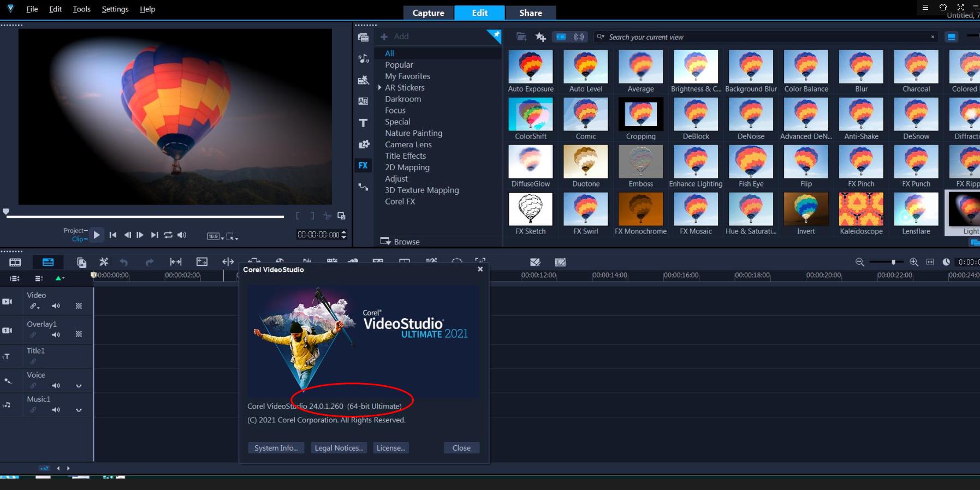Mute the Overlay1 track
Image resolution: width=980 pixels, height=490 pixels.
[x=56, y=334]
